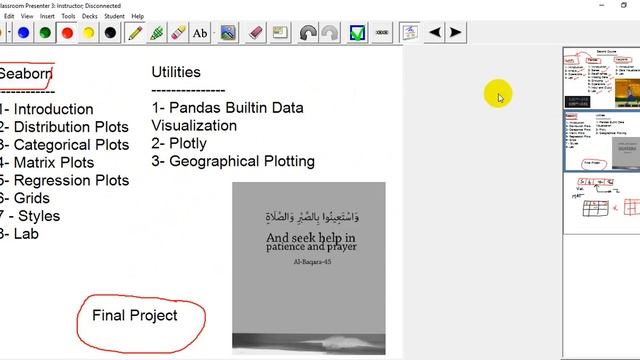Image resolution: width=640 pixels, height=360 pixels.
Task: Click '1- Pandas Builtin Data' line
Action: 227,108
